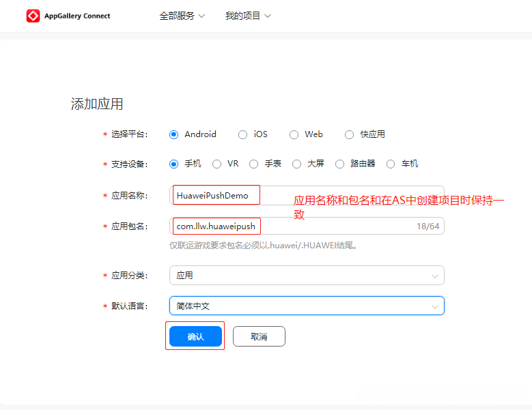Select the 大屏 device radio button
Viewport: 532px width, 410px height.
pos(296,164)
